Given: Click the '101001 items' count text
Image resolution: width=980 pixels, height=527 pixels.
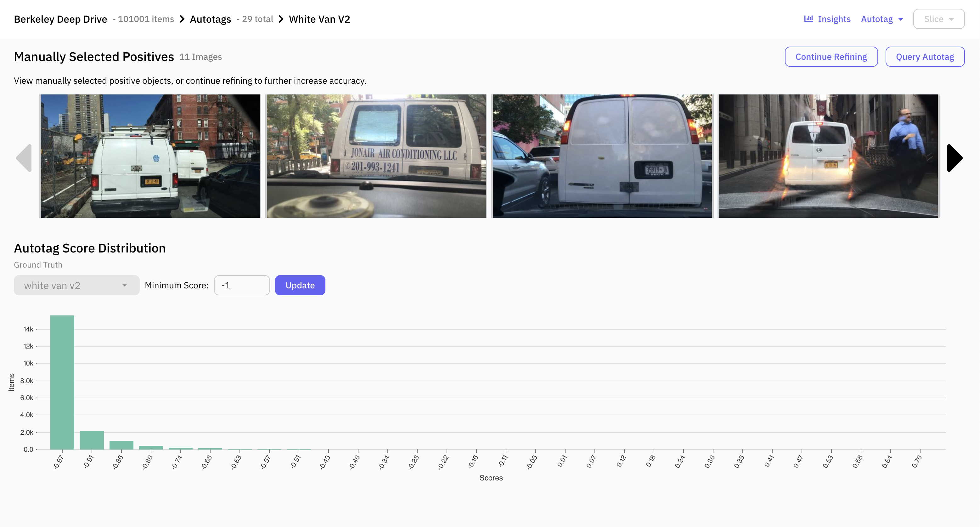Looking at the screenshot, I should (146, 19).
